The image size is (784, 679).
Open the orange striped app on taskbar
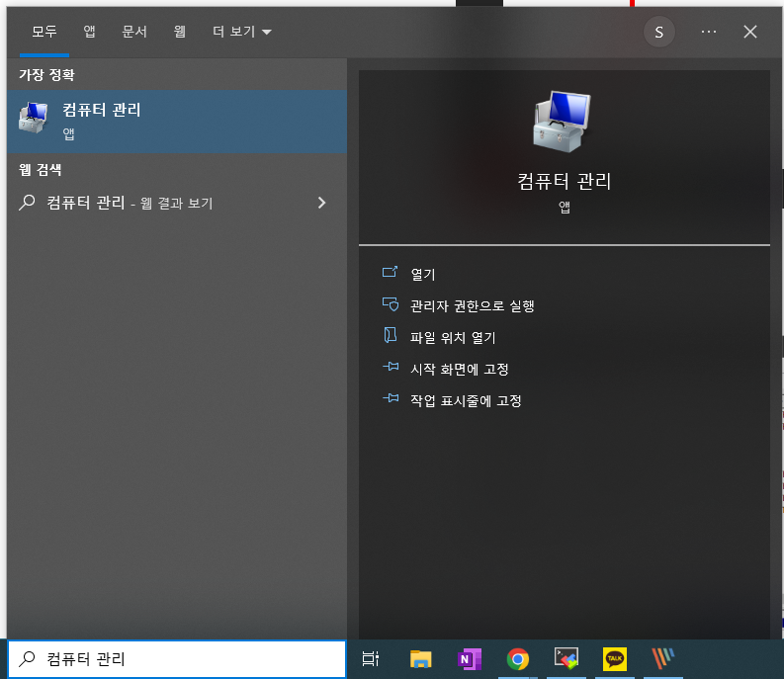(x=663, y=658)
